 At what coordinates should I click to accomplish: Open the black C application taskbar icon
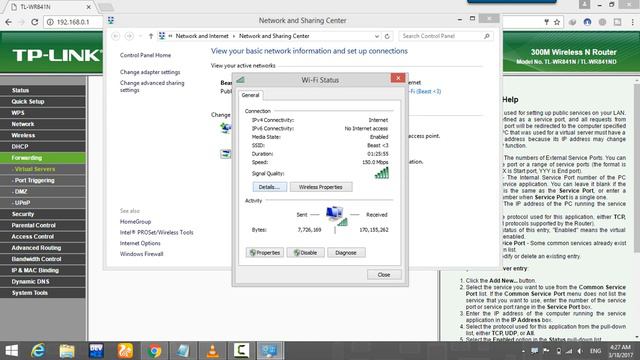pos(242,351)
